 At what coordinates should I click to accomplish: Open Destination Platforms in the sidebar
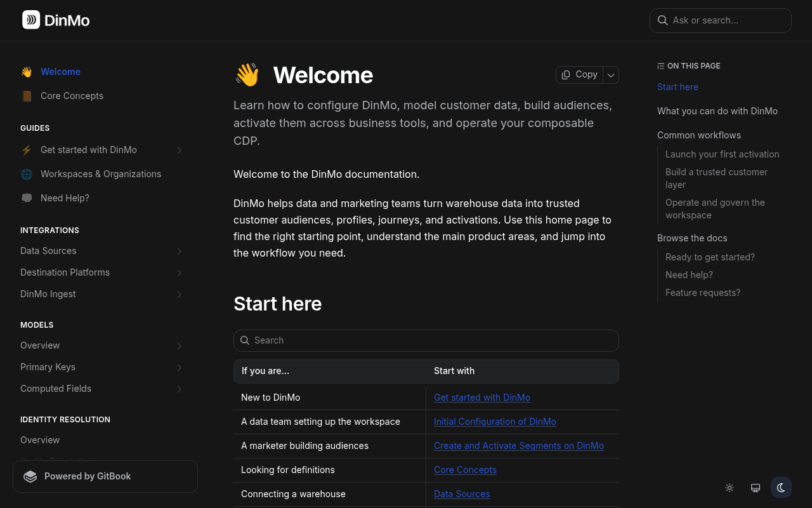click(x=65, y=272)
